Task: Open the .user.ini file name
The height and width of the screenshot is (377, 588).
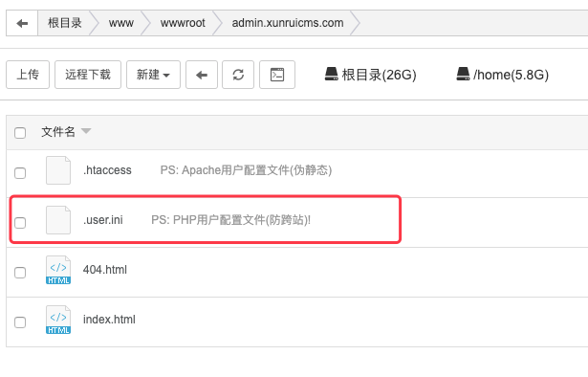Action: [x=103, y=220]
